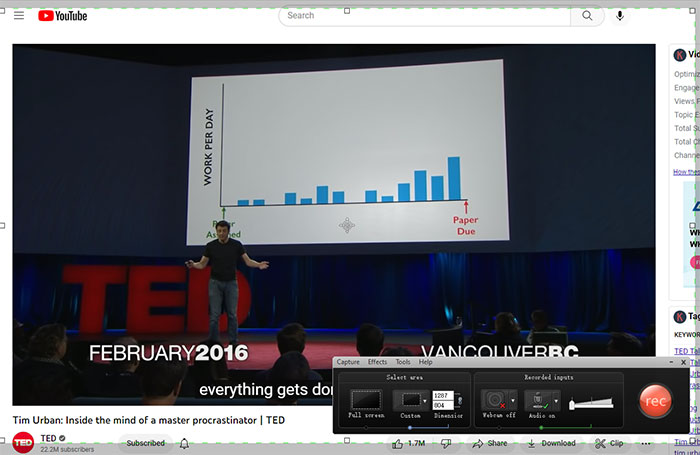700x455 pixels.
Task: Toggle the dimension aspect lock icon
Action: point(459,401)
